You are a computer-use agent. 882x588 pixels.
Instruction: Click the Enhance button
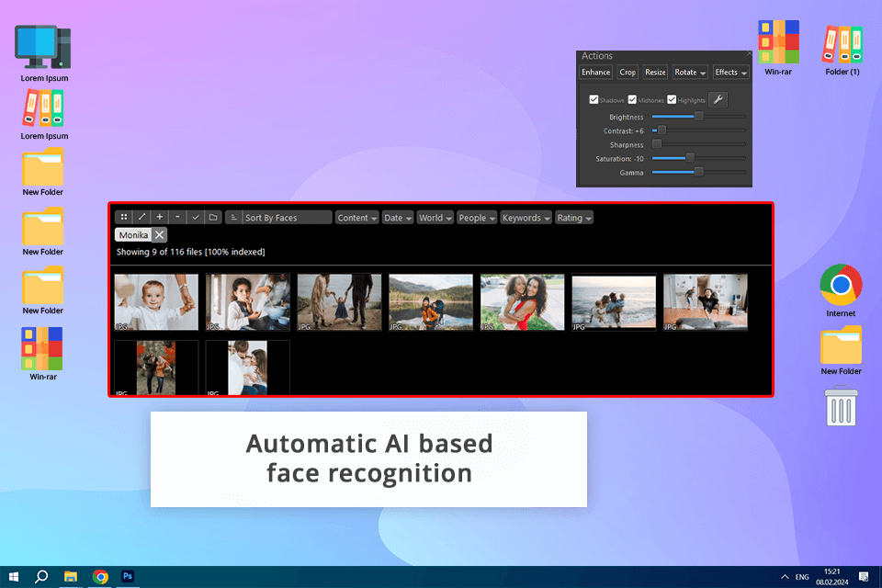(595, 72)
